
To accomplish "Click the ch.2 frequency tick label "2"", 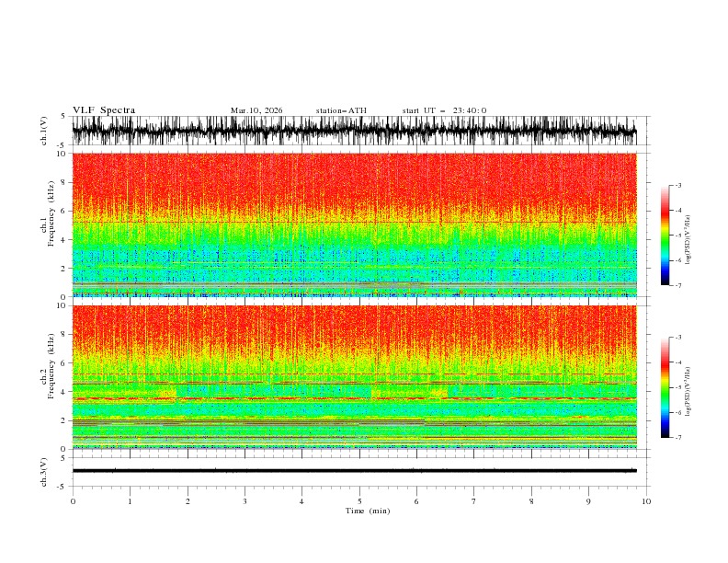I will [x=63, y=420].
